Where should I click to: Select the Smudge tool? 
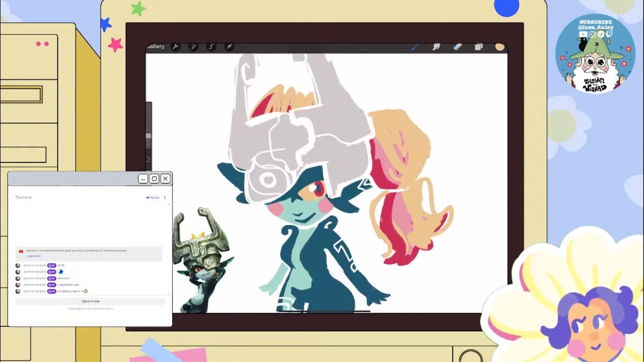click(x=436, y=47)
